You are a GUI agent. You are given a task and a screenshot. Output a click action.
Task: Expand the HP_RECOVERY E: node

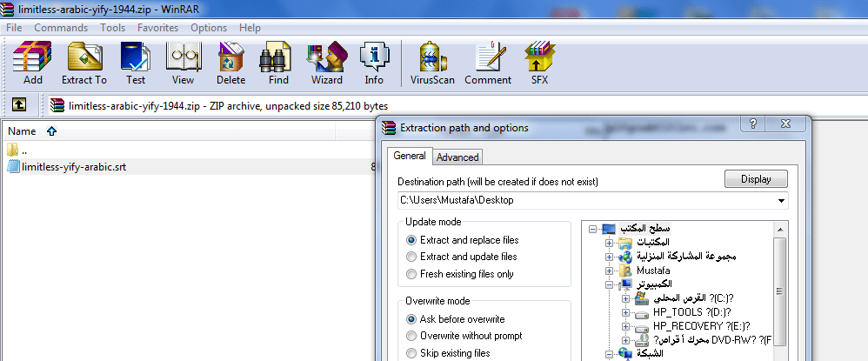(x=626, y=327)
